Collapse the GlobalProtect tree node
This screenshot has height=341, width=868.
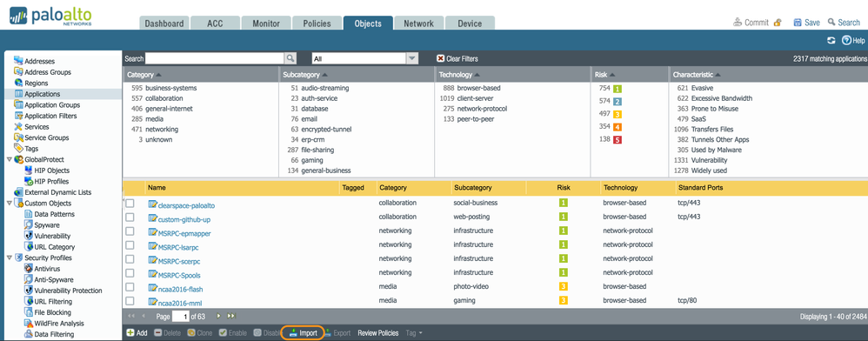coord(9,159)
